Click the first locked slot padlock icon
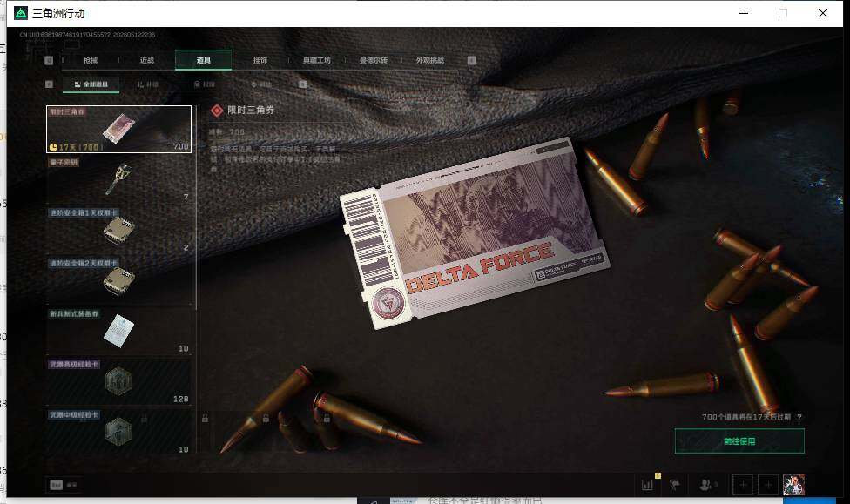Image resolution: width=850 pixels, height=504 pixels. click(x=205, y=419)
